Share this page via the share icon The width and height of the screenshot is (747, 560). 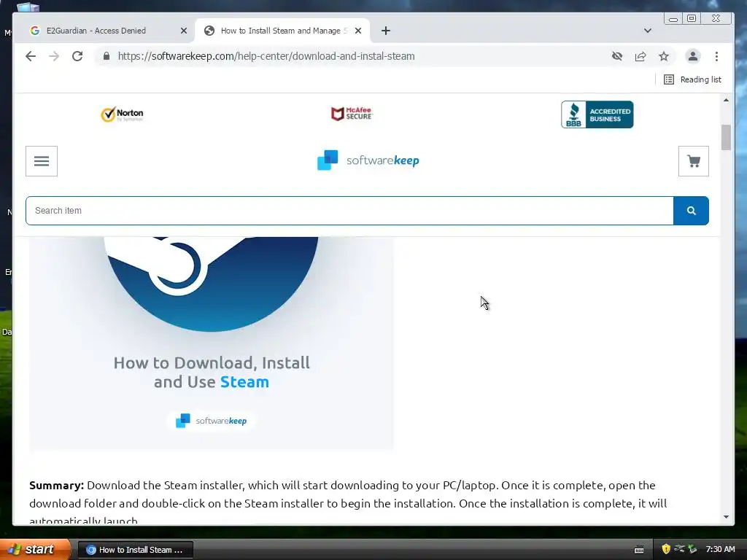(x=640, y=56)
